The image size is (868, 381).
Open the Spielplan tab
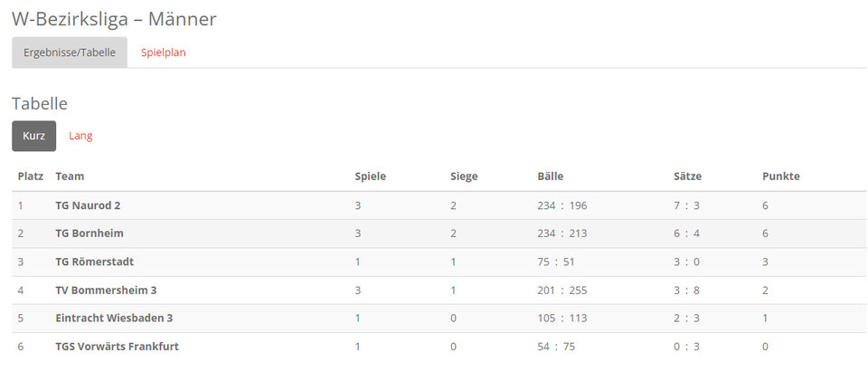pyautogui.click(x=164, y=52)
